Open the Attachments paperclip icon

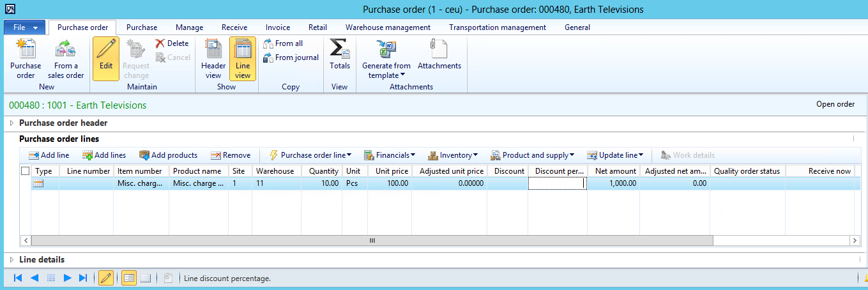click(x=439, y=50)
